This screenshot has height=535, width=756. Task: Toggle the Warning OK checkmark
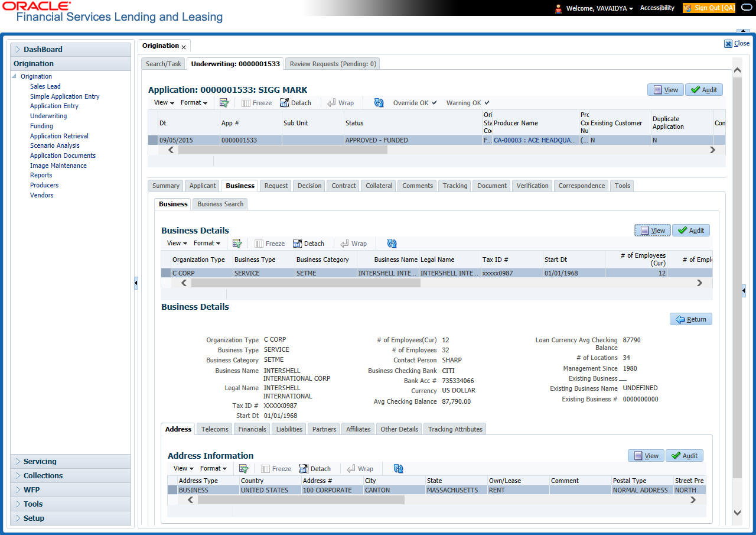487,103
